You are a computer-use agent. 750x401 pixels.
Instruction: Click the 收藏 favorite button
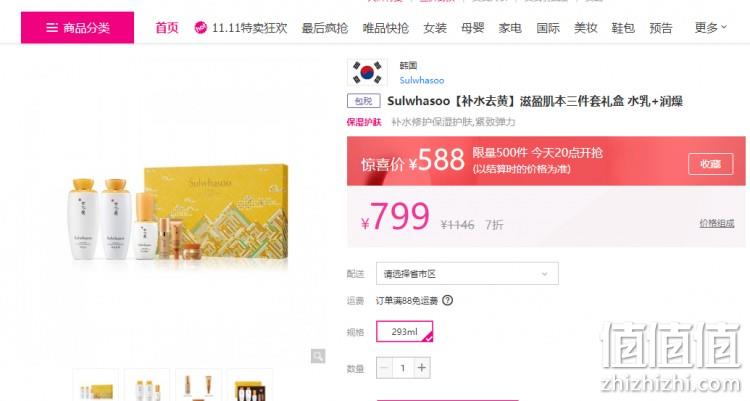tap(710, 164)
